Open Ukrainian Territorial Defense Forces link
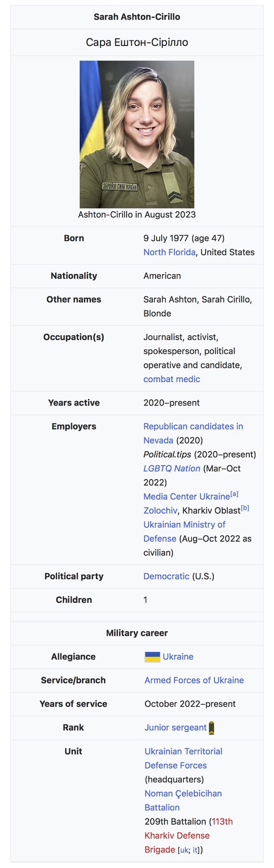Screen dimensions: 274x868 pyautogui.click(x=183, y=758)
